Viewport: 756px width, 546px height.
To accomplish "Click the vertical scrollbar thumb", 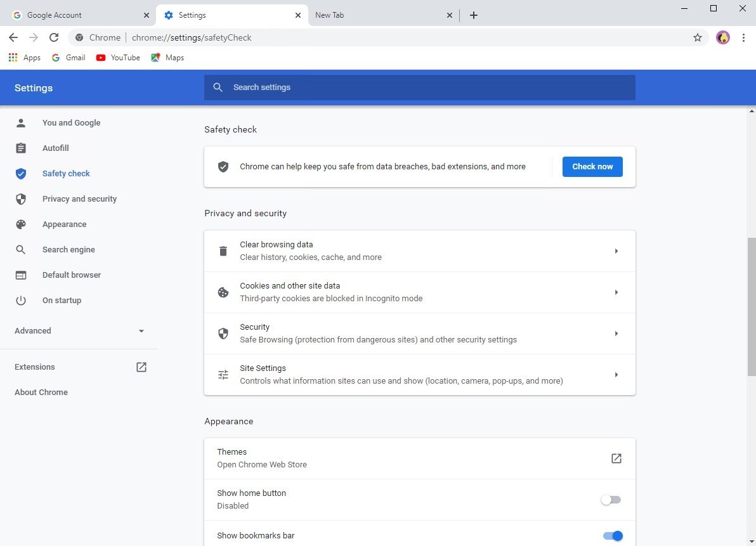I will pyautogui.click(x=751, y=306).
